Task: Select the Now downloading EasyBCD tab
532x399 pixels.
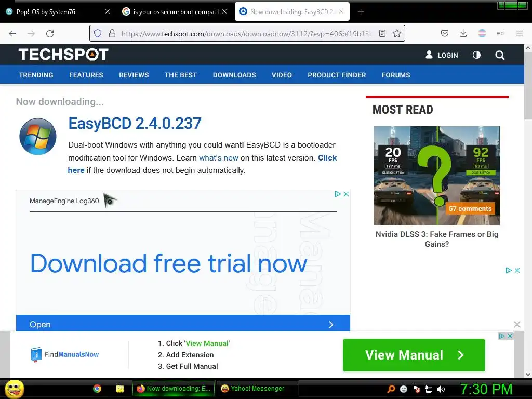Action: [292, 12]
